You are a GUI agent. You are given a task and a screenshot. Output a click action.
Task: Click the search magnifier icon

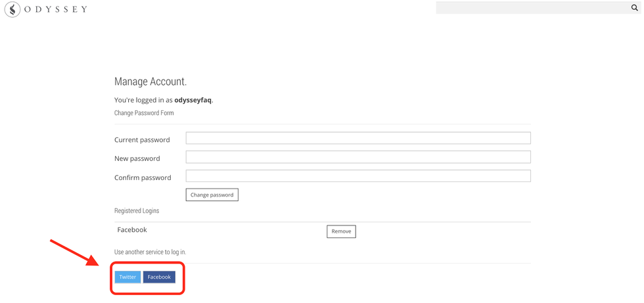pyautogui.click(x=635, y=8)
